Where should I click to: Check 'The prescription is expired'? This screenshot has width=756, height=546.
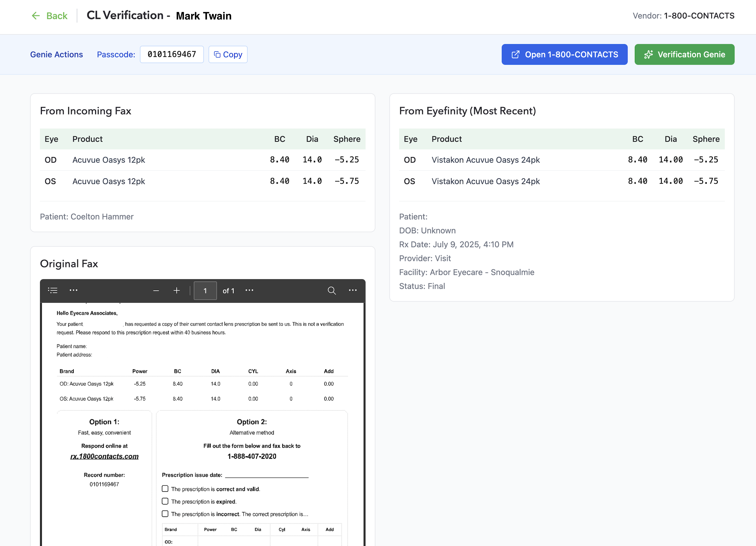click(x=165, y=501)
